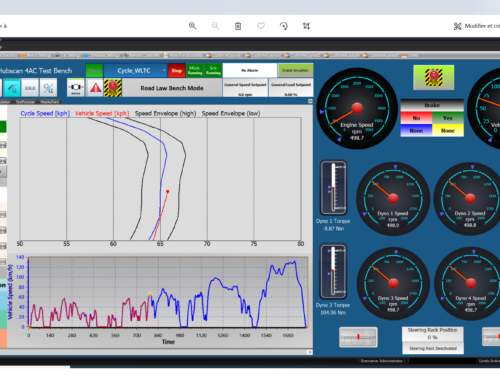Toggle Cycle Speed [kph] legend entry
This screenshot has width=500, height=383.
[45, 113]
